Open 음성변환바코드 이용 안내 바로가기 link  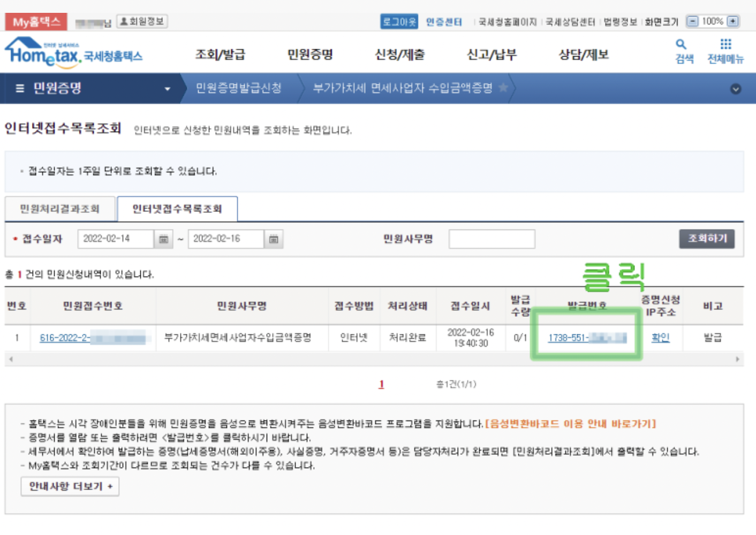pos(570,422)
